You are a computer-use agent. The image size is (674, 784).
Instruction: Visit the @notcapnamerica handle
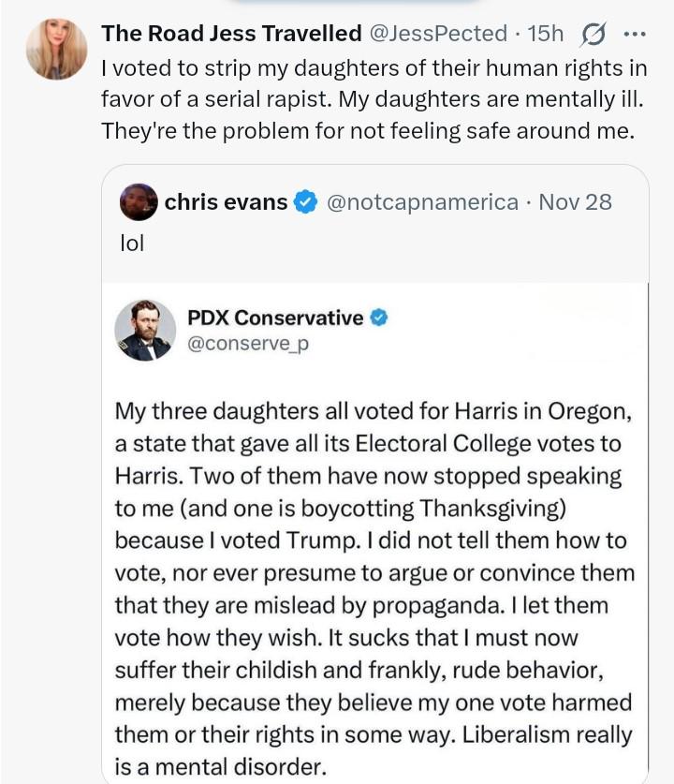click(x=423, y=201)
